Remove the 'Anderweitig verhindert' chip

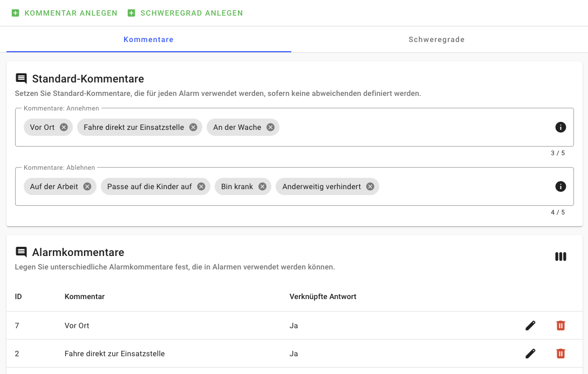pyautogui.click(x=370, y=186)
